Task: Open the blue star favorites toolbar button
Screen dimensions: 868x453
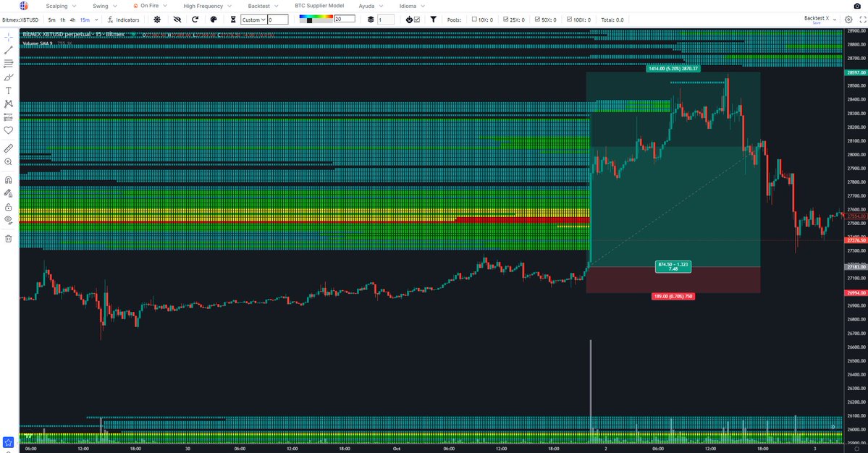Action: click(8, 442)
